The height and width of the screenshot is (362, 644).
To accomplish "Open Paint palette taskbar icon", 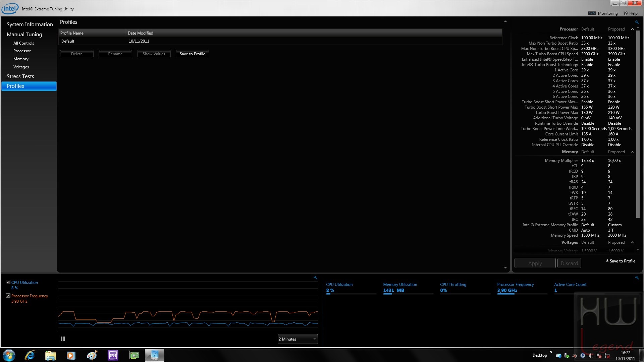I will pos(92,355).
